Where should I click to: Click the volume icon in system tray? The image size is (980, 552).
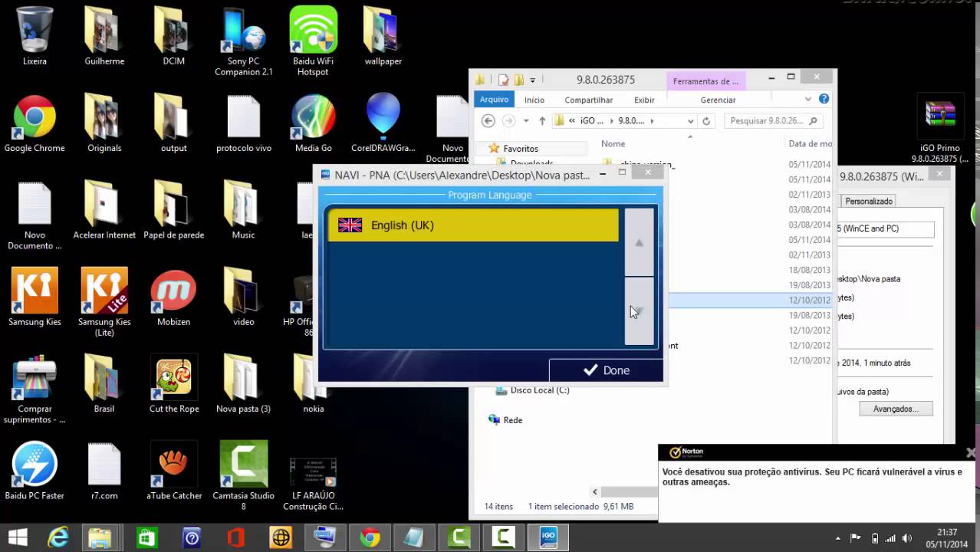[x=908, y=538]
